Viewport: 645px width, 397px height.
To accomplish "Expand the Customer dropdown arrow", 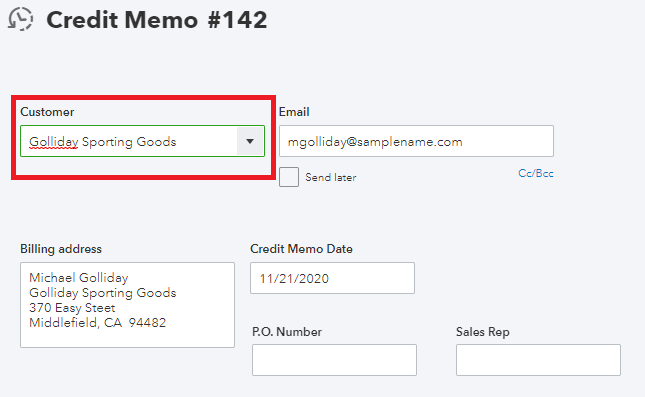I will (250, 141).
